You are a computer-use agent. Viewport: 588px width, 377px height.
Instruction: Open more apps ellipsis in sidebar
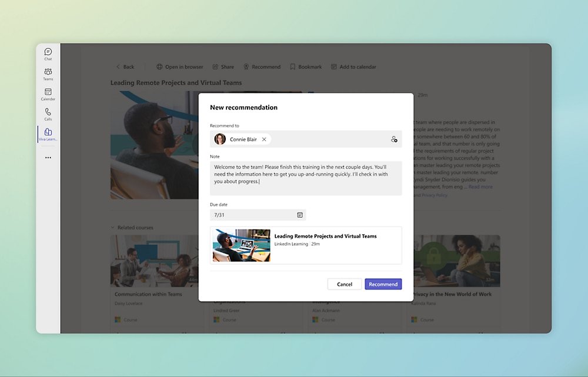click(x=48, y=158)
